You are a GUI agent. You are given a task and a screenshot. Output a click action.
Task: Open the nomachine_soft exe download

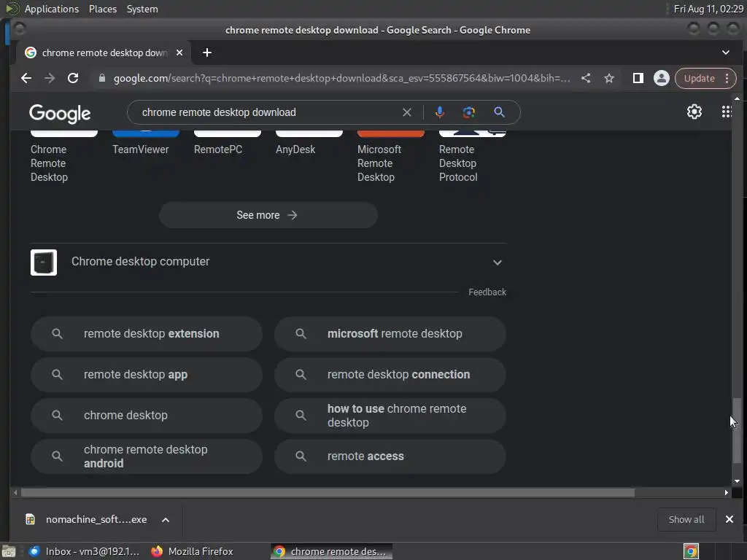click(88, 519)
